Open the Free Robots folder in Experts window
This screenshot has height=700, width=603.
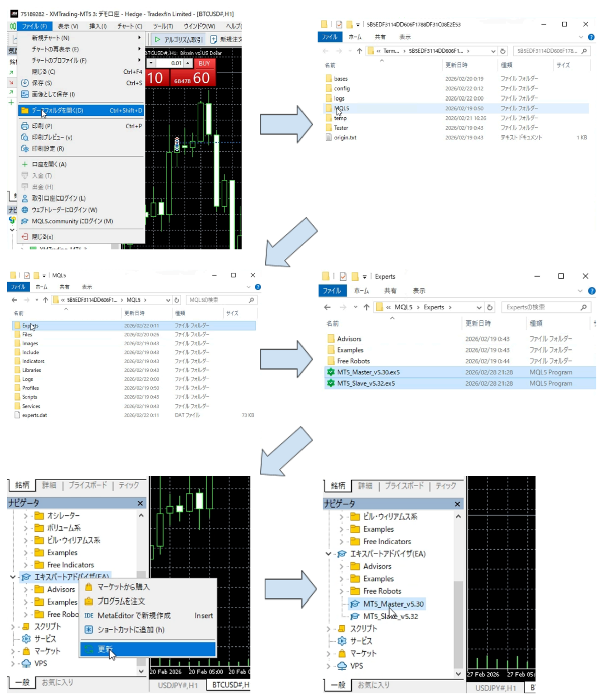tap(353, 361)
